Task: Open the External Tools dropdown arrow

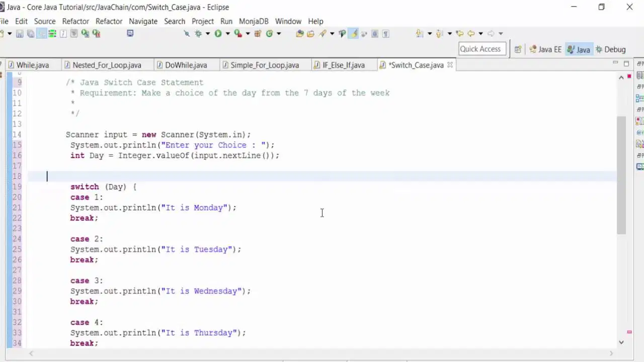Action: click(248, 34)
